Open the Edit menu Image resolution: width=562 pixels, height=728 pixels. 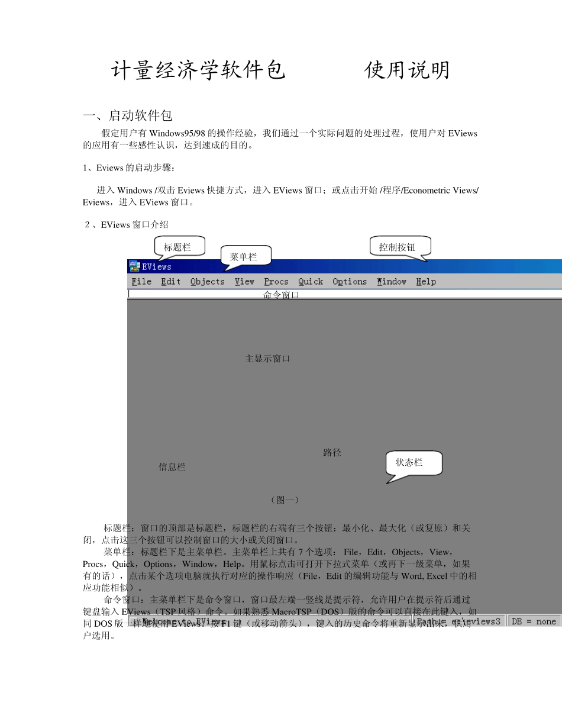(x=171, y=282)
